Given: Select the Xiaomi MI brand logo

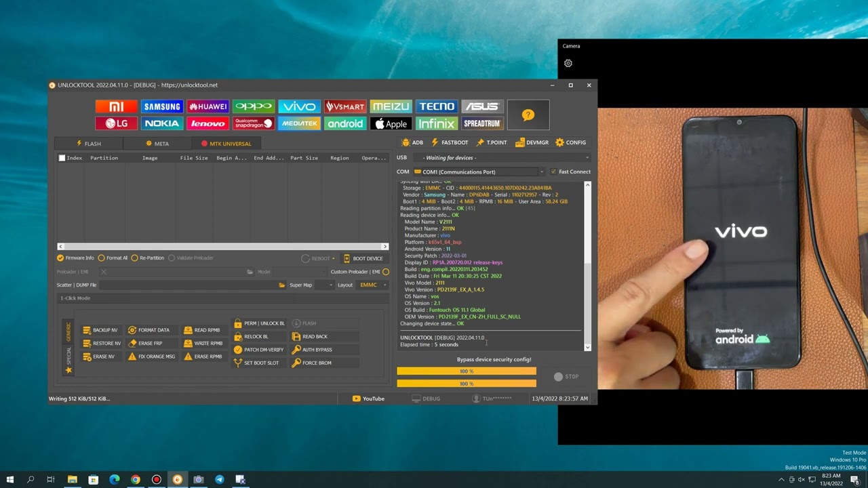Looking at the screenshot, I should coord(116,106).
